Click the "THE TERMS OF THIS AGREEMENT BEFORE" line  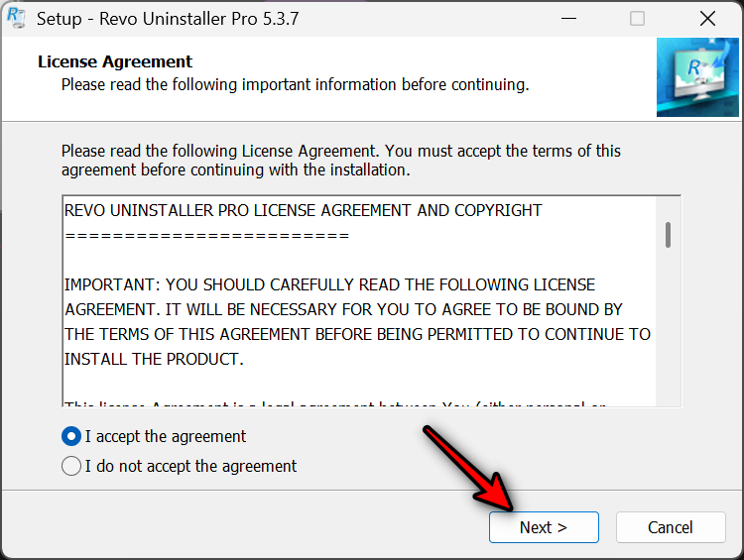point(357,334)
